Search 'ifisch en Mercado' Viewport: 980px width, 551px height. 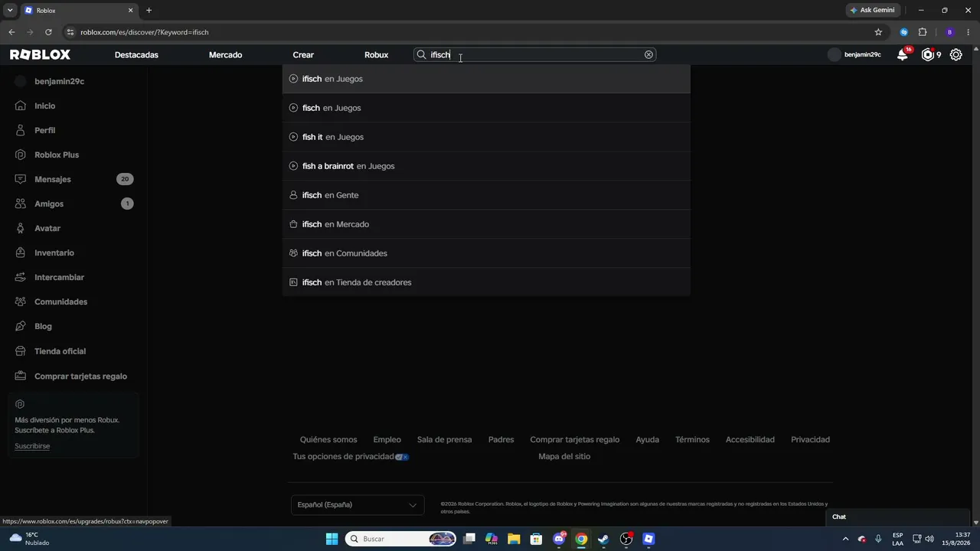[486, 224]
